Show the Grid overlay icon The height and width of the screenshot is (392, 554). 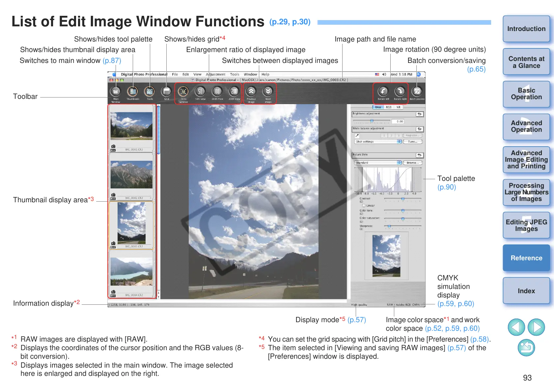(167, 92)
